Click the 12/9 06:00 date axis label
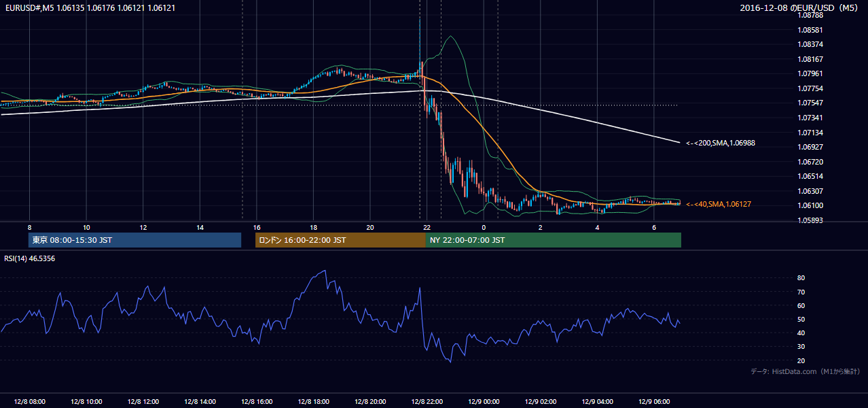The width and height of the screenshot is (868, 408). click(x=653, y=402)
